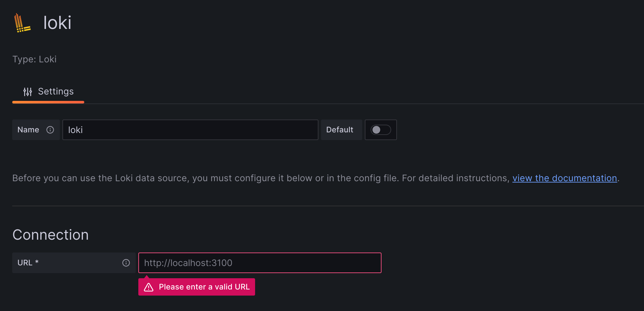Image resolution: width=644 pixels, height=311 pixels.
Task: Click the alert icon inside the pink error message
Action: click(x=149, y=287)
